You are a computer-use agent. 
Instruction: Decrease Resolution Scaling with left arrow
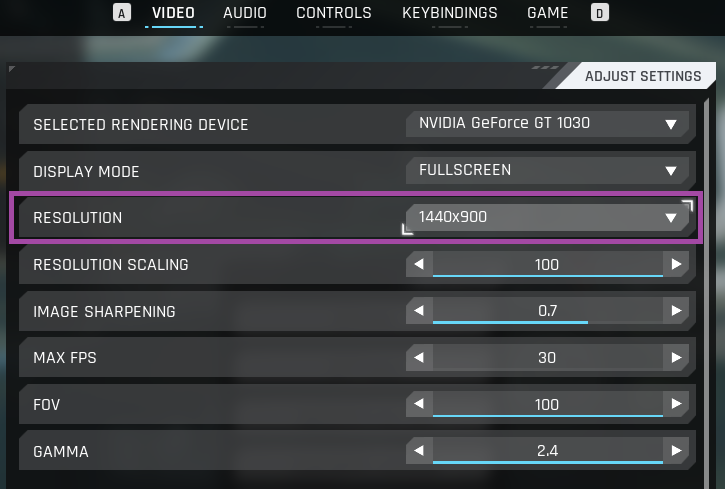(x=419, y=265)
